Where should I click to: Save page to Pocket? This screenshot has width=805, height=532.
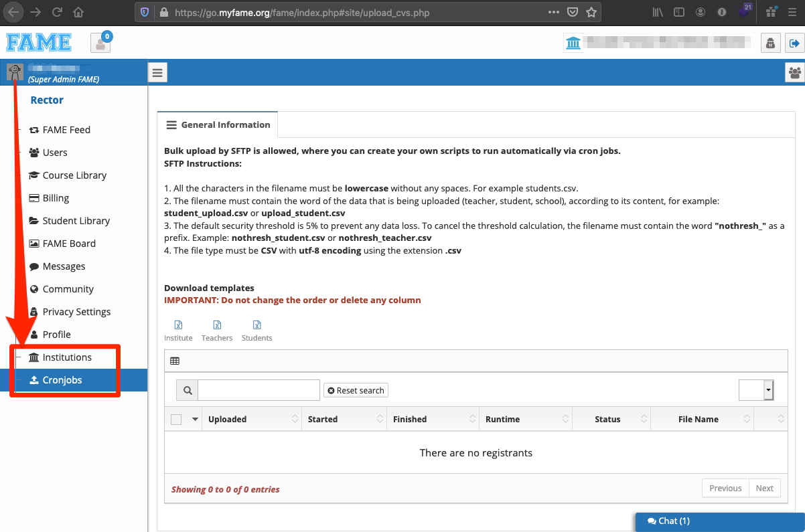(573, 12)
